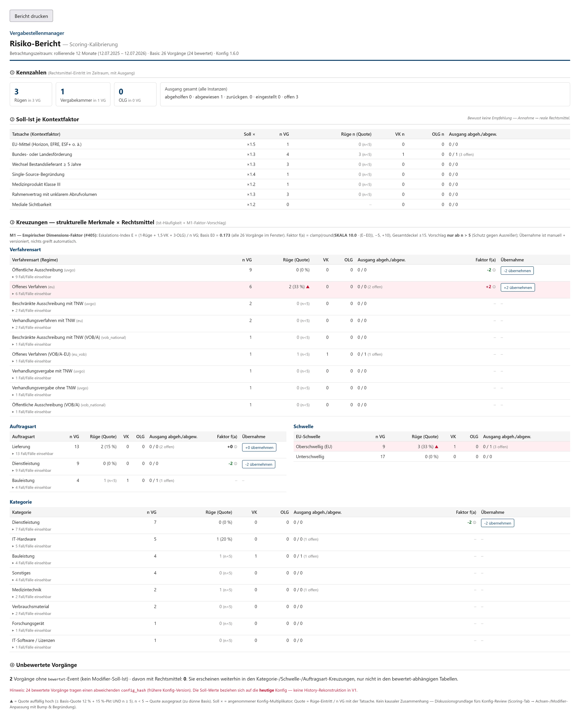Click the Mediale Sichtbarkeit row label

click(x=32, y=205)
